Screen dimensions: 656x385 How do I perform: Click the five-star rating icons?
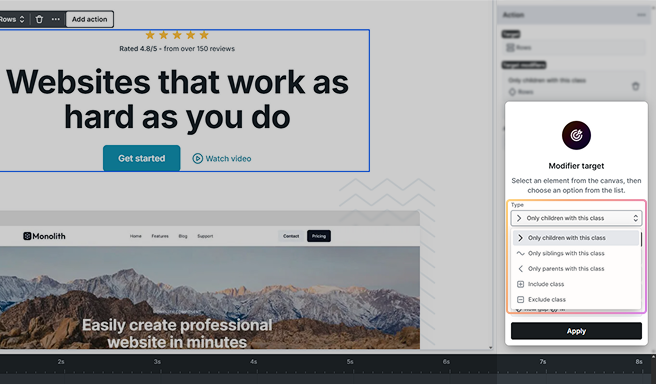click(x=177, y=35)
